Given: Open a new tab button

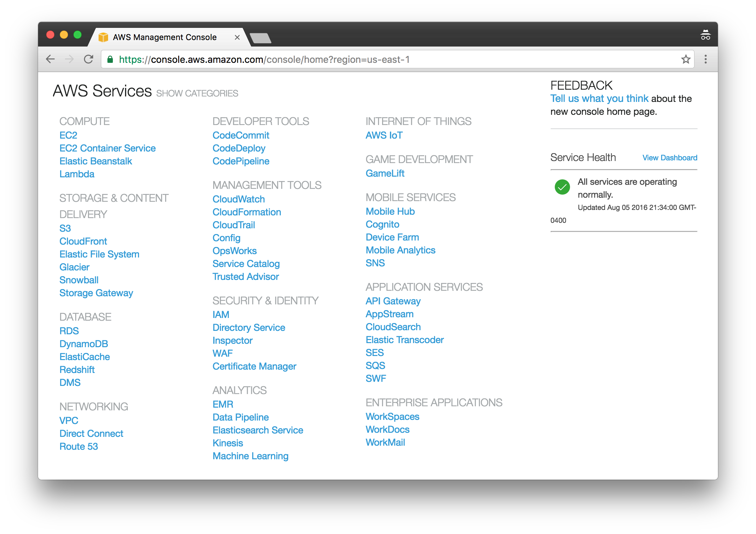Looking at the screenshot, I should 260,38.
